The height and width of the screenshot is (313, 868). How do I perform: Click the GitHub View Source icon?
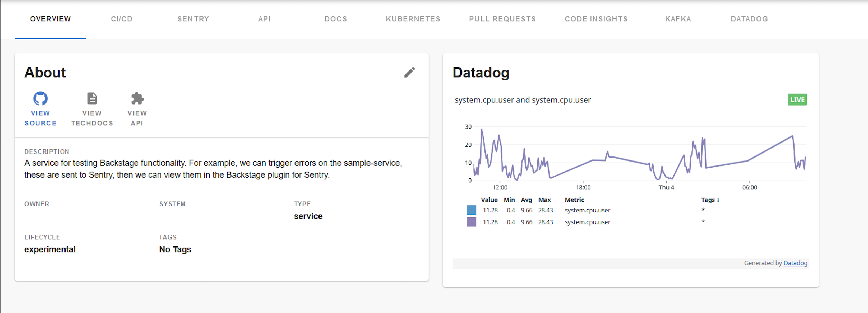click(x=40, y=99)
